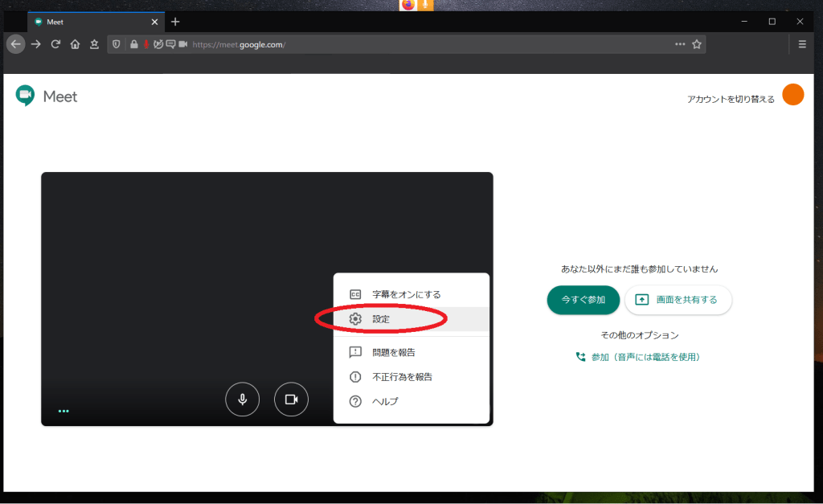Join now with 今すぐ参加 button
823x504 pixels.
coord(583,300)
